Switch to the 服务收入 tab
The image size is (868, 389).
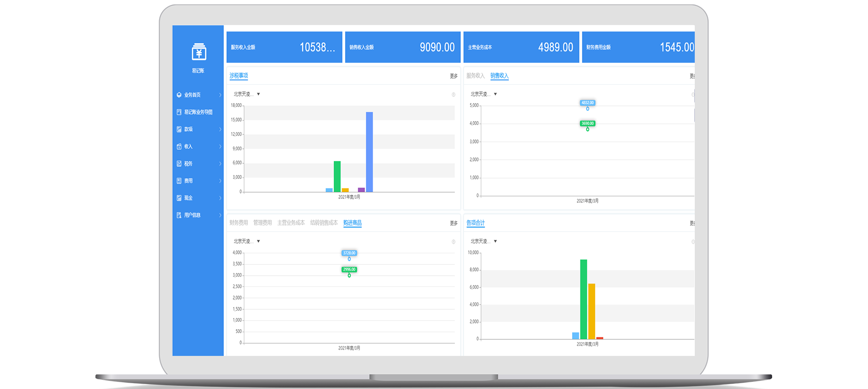(x=475, y=76)
